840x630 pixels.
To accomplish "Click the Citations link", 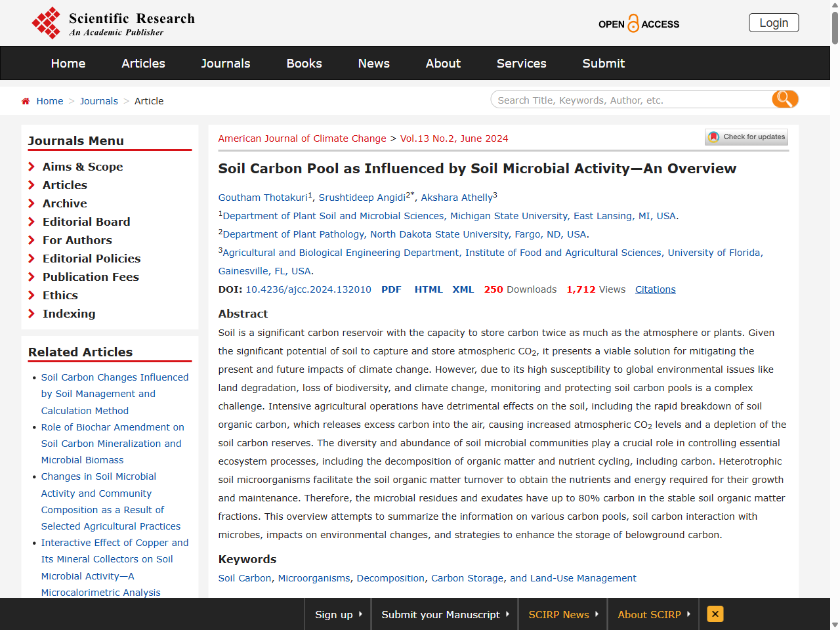I will (655, 289).
